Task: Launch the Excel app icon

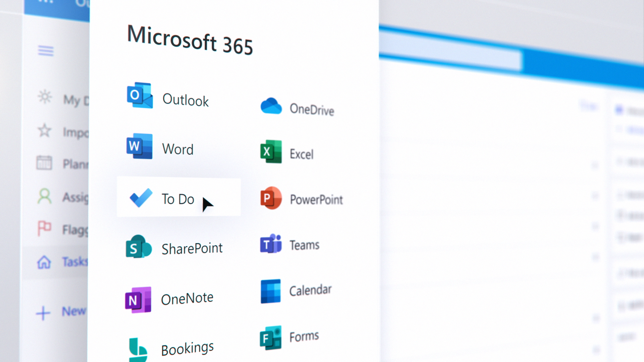Action: [271, 152]
